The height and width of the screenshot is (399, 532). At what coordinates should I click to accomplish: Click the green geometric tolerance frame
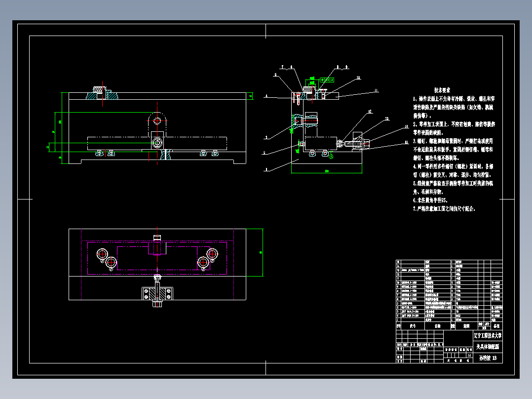pos(327,80)
